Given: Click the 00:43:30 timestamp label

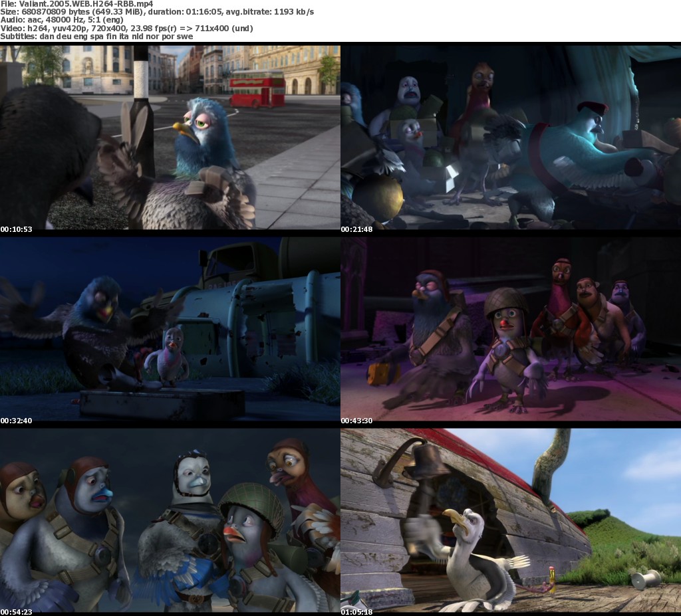Looking at the screenshot, I should pos(356,421).
